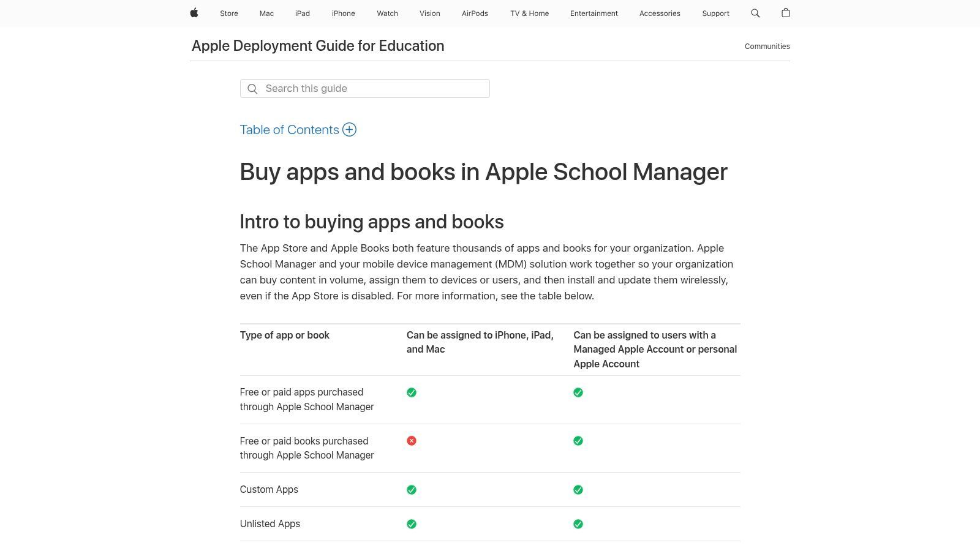Click the green checkmark next to Custom Apps
Screen dimensions: 980x551
click(411, 489)
